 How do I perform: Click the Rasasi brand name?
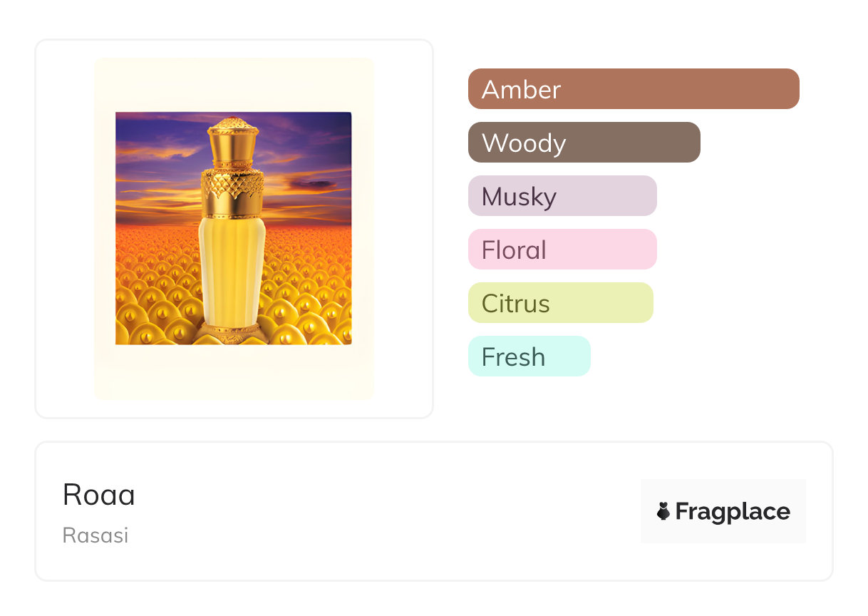pos(95,535)
